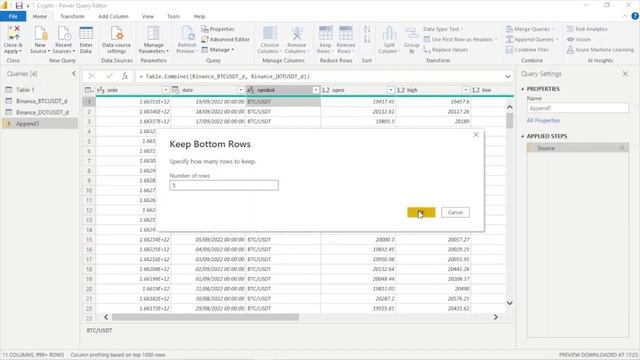The width and height of the screenshot is (640, 360).
Task: Switch to the Help tab
Action: [x=199, y=16]
